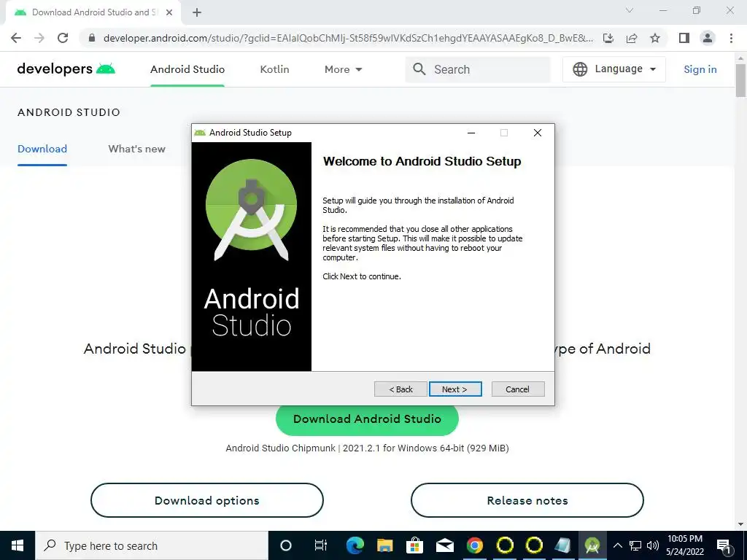Select the Kotlin nav item
747x560 pixels.
point(274,69)
